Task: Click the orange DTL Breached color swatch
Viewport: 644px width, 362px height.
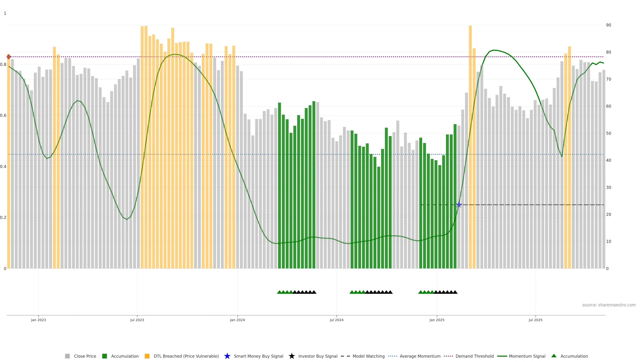Action: click(x=147, y=356)
